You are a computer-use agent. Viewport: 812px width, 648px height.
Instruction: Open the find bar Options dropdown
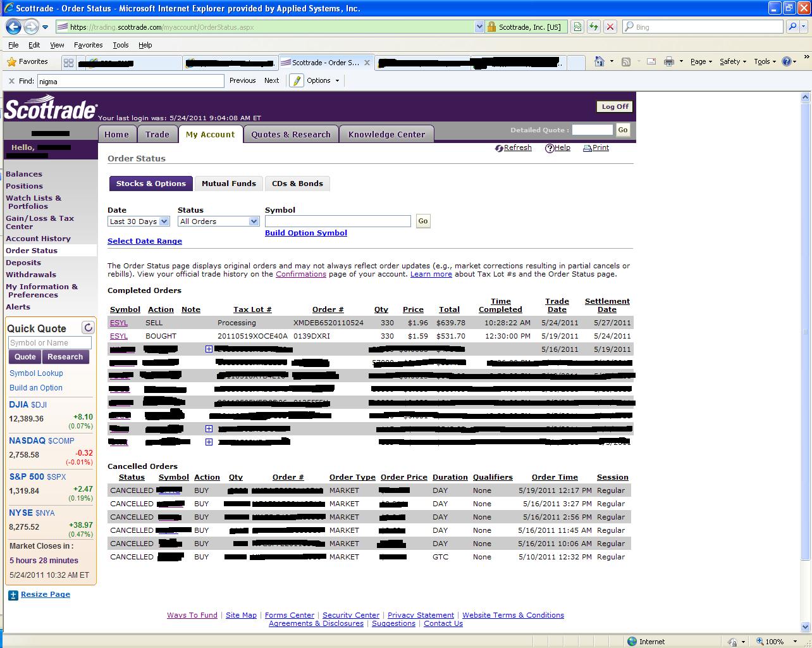[x=323, y=81]
